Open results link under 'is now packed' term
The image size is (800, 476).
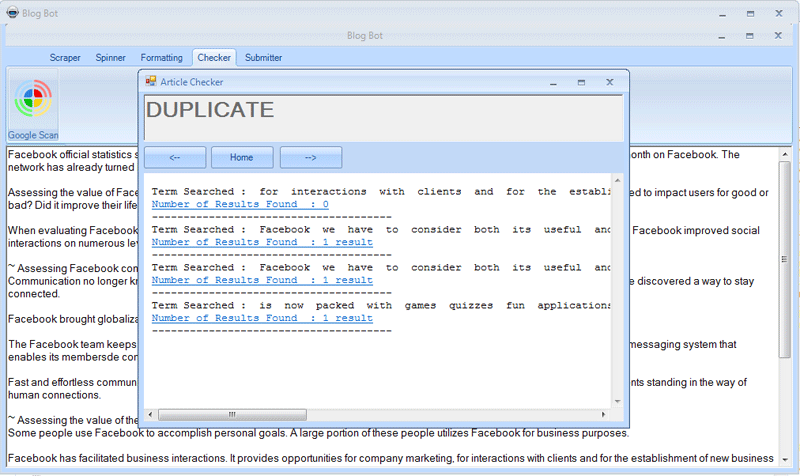click(x=262, y=318)
